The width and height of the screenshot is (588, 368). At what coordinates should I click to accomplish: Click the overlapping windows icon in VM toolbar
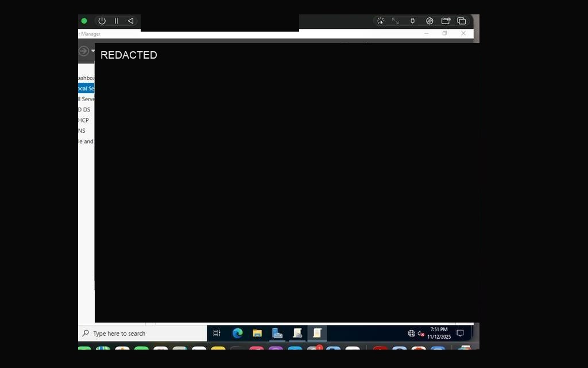click(462, 21)
